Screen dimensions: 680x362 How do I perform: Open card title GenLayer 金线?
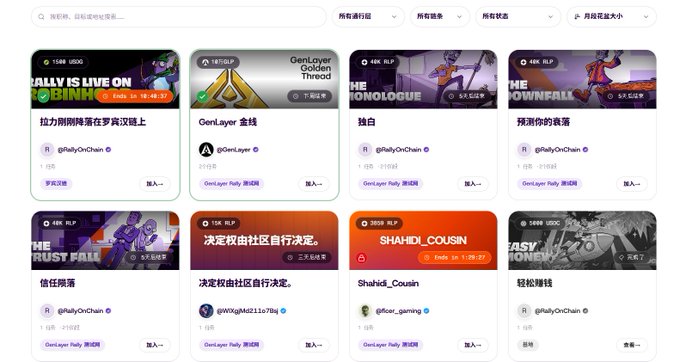tap(228, 122)
